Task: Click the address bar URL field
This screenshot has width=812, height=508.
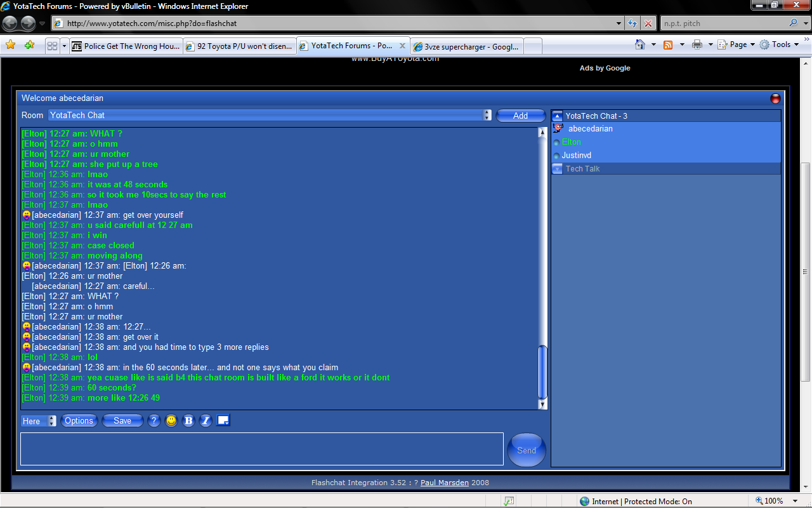Action: point(333,23)
